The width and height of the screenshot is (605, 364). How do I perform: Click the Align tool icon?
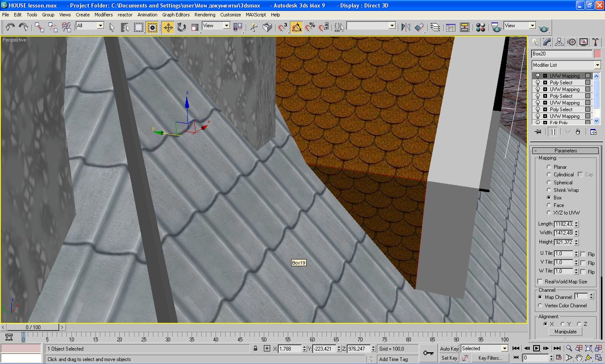(x=419, y=27)
